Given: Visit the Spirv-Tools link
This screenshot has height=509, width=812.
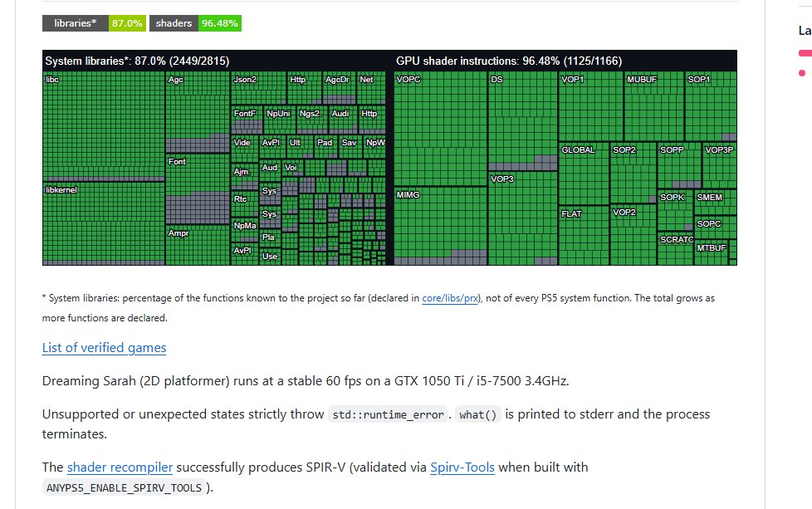Looking at the screenshot, I should pos(462,467).
